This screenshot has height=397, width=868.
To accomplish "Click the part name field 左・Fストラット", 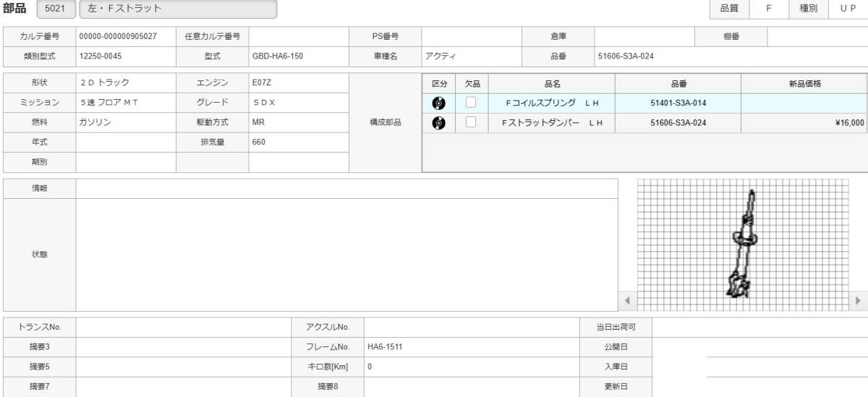I will pos(177,9).
